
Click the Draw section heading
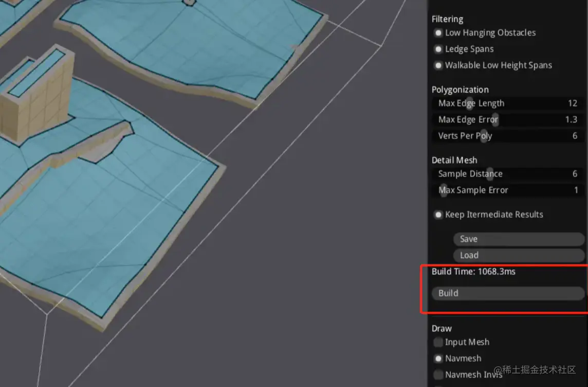(x=442, y=328)
